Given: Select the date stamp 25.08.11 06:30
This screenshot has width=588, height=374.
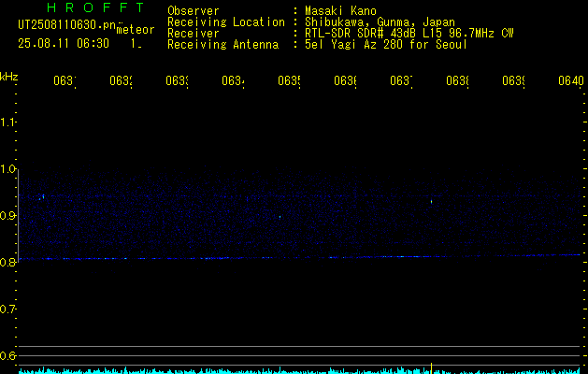Looking at the screenshot, I should click(64, 44).
